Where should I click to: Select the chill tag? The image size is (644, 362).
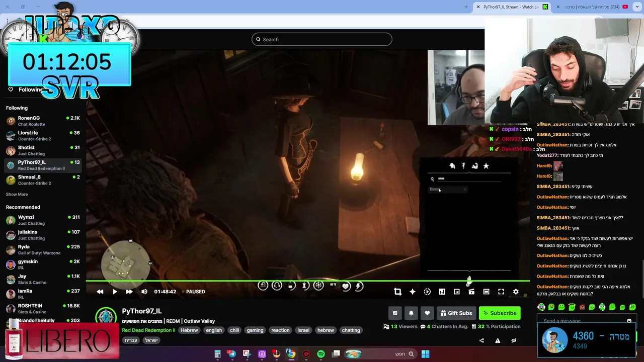234,330
